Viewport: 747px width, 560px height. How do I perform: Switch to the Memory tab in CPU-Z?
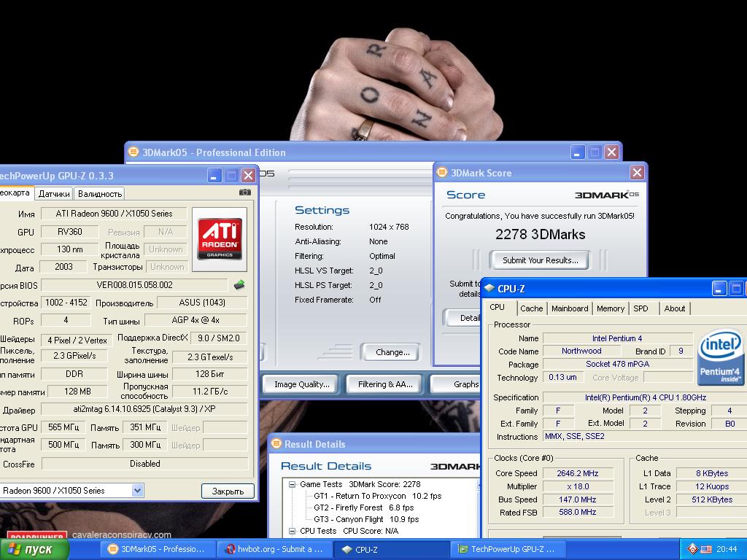click(x=611, y=308)
